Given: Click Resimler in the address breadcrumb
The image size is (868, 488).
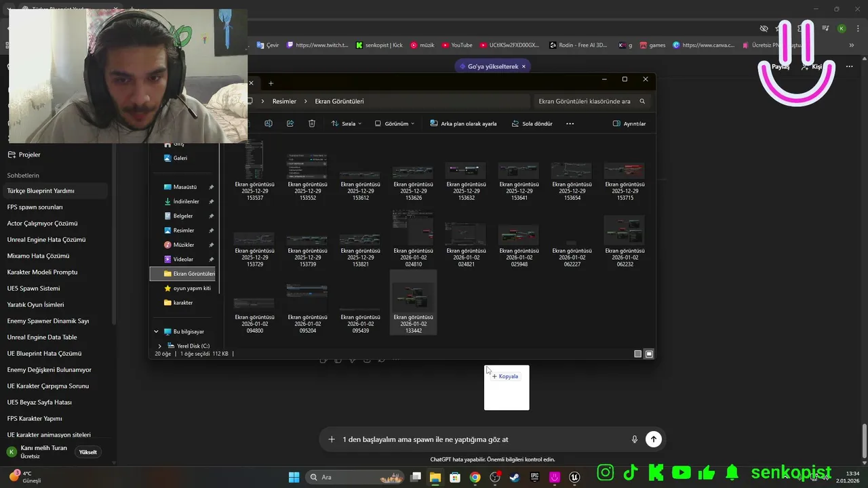Looking at the screenshot, I should coord(284,101).
